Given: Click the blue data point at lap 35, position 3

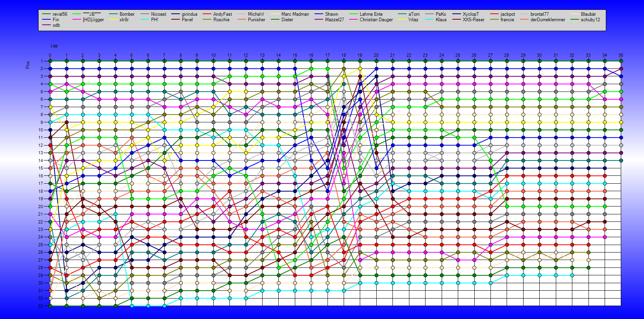Looking at the screenshot, I should tap(621, 76).
